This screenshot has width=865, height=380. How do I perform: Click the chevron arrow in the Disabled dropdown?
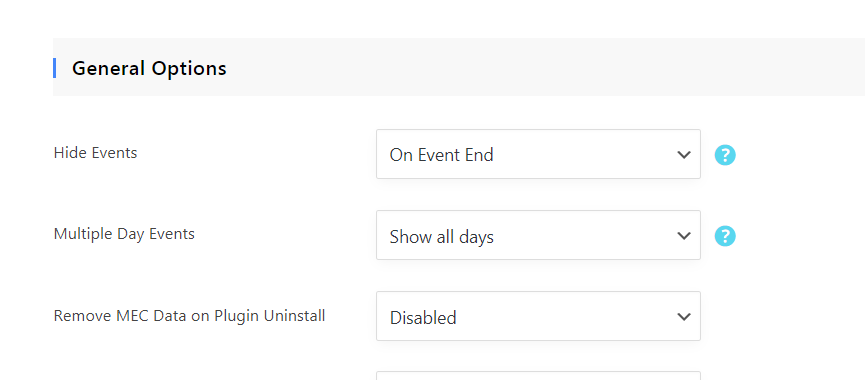click(684, 317)
